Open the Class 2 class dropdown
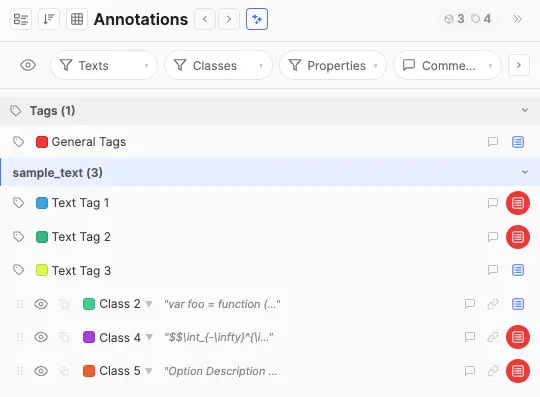This screenshot has height=397, width=540. click(x=149, y=304)
